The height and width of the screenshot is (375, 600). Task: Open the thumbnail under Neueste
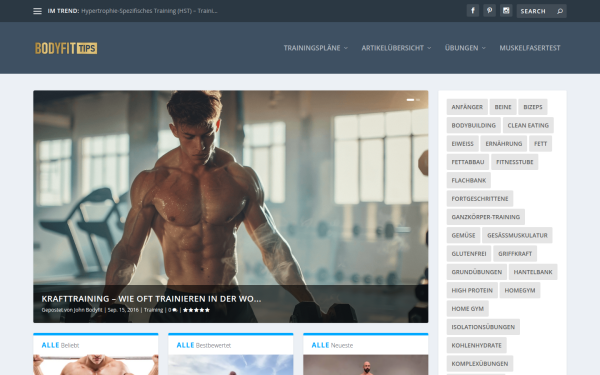365,365
